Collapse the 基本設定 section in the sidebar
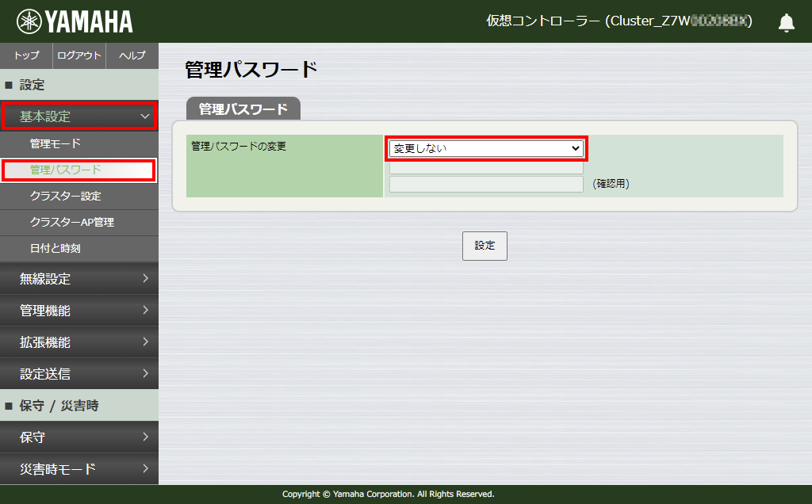The image size is (812, 504). tap(79, 115)
